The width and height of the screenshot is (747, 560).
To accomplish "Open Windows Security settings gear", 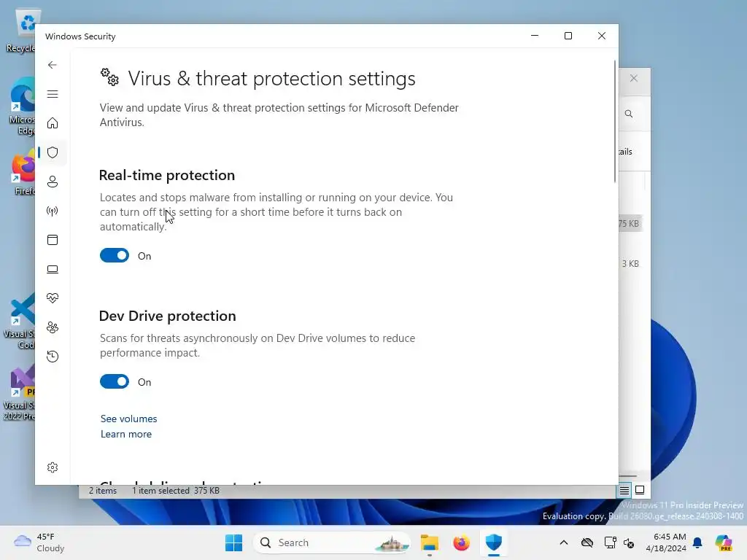I will [x=53, y=467].
